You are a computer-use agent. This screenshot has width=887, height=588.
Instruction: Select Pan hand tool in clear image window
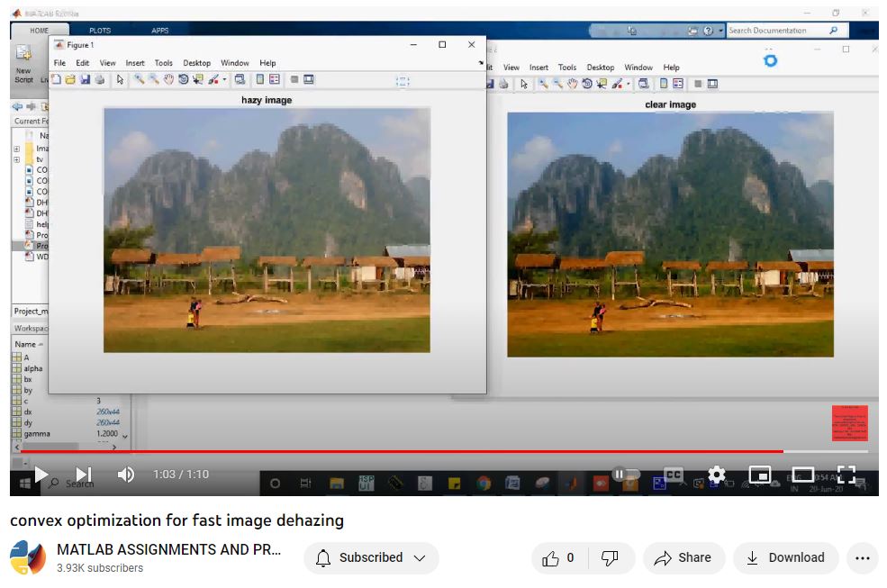tap(573, 84)
